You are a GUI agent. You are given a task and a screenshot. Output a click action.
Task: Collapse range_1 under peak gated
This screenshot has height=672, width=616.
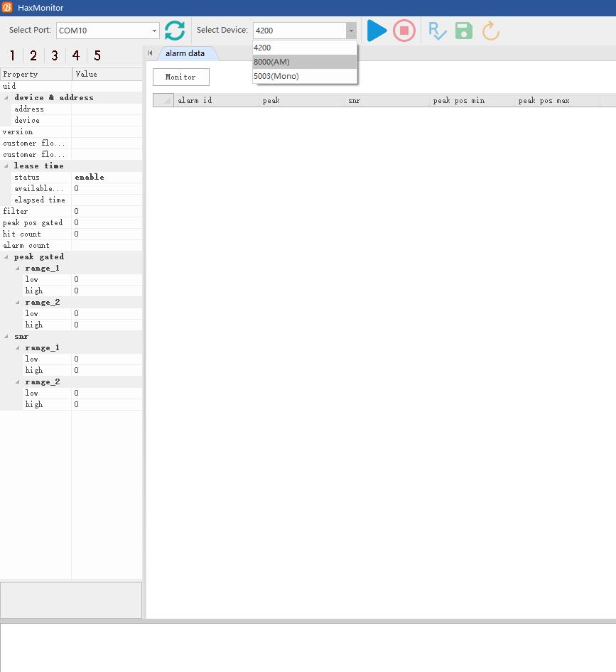pos(18,269)
